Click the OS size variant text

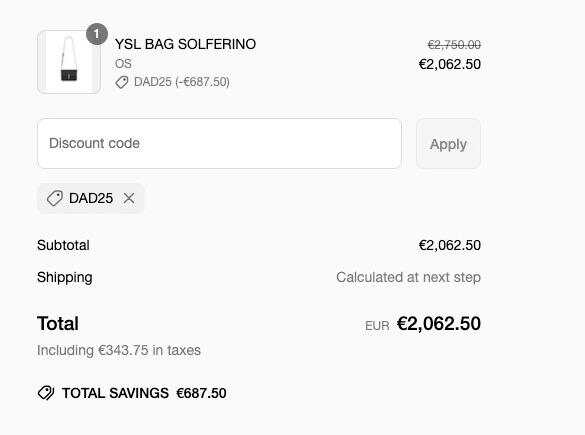[123, 63]
